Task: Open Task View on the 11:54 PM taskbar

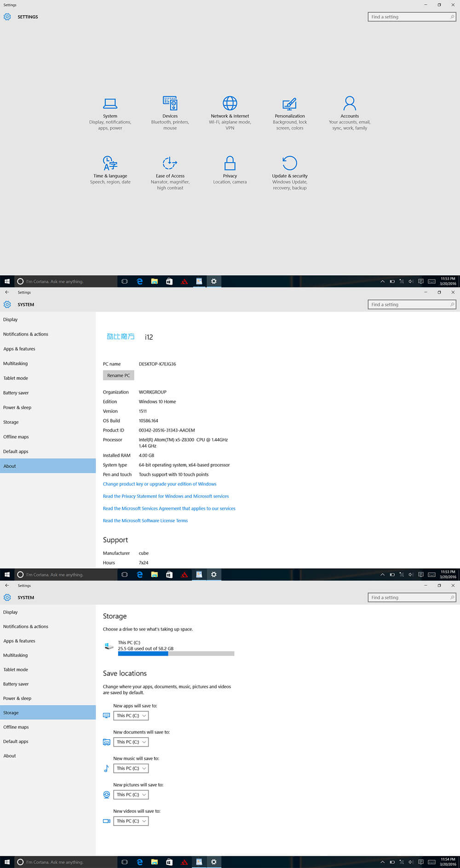Action: [x=124, y=862]
